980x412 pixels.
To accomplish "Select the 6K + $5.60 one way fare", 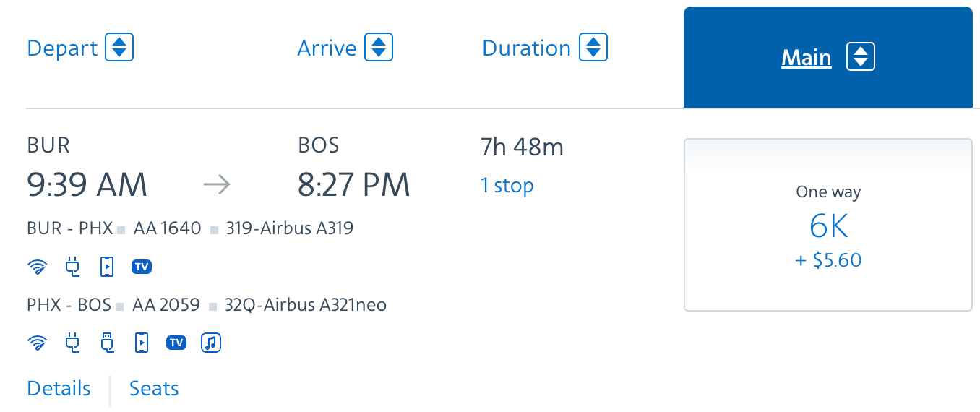I will click(x=828, y=225).
